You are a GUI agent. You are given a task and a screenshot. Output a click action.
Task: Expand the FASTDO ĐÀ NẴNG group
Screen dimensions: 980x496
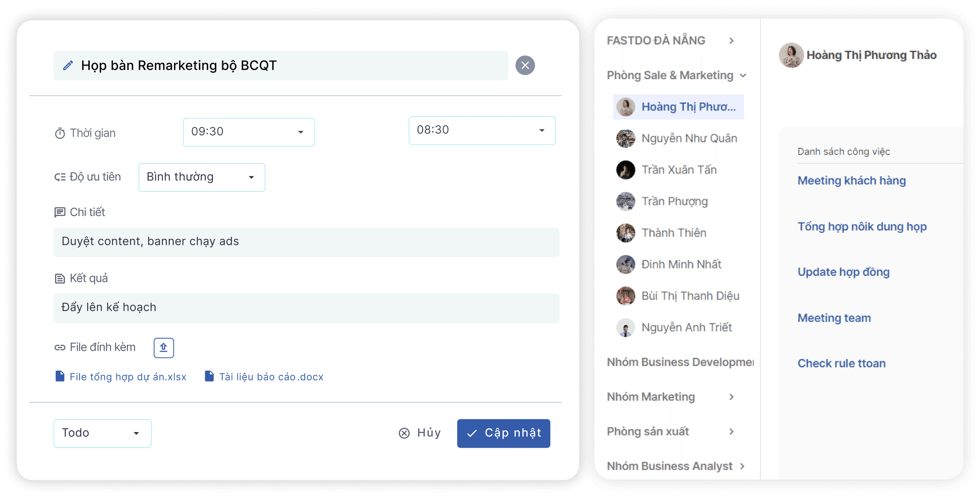[732, 41]
